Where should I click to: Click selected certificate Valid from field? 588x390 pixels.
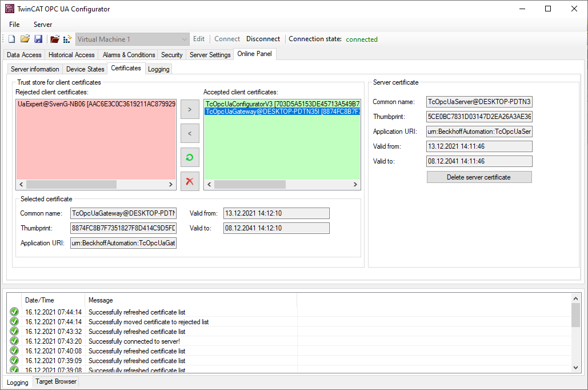277,213
